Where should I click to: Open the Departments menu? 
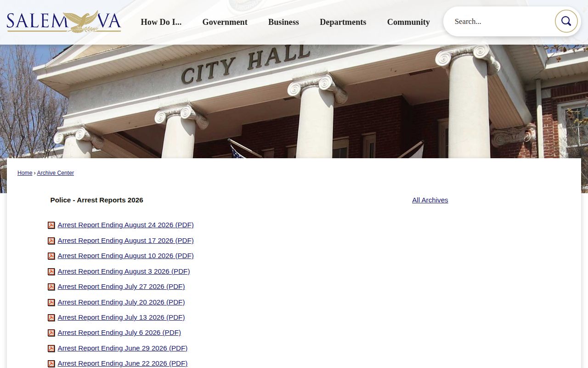(x=343, y=22)
